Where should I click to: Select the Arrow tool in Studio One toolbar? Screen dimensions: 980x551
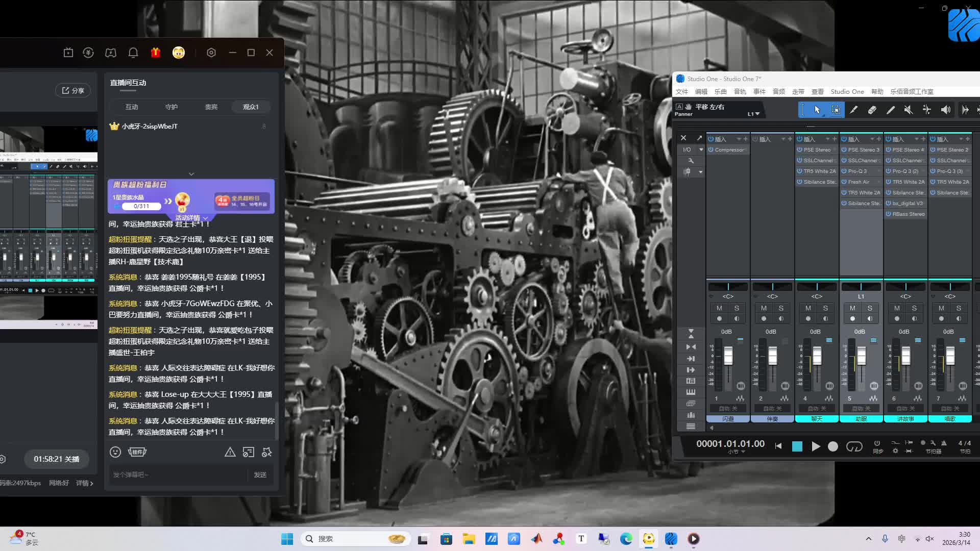[x=817, y=110]
